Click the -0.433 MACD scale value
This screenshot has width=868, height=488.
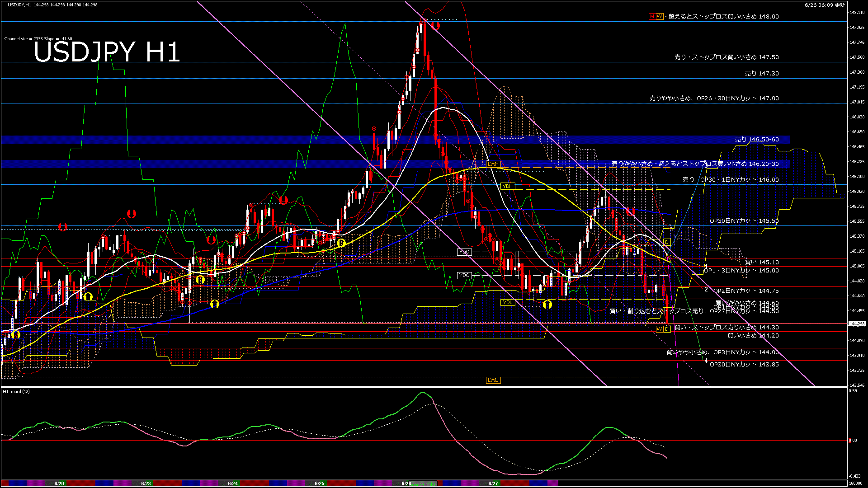[854, 476]
